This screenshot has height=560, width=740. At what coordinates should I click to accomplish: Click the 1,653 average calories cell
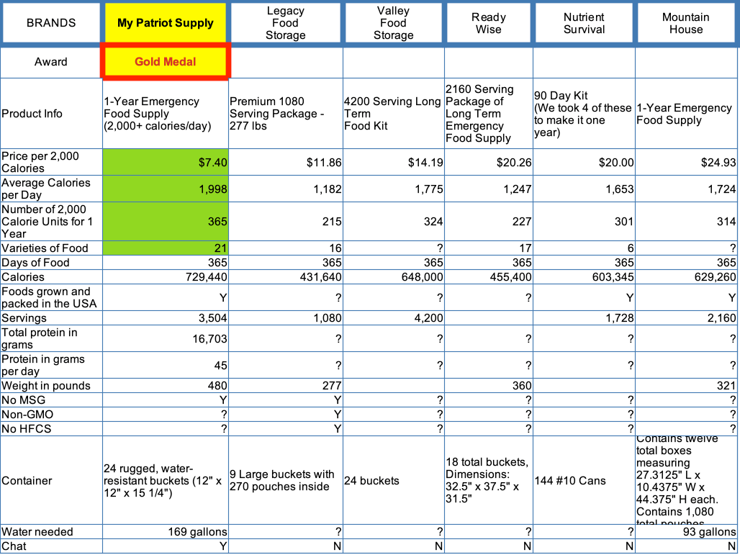pyautogui.click(x=585, y=189)
